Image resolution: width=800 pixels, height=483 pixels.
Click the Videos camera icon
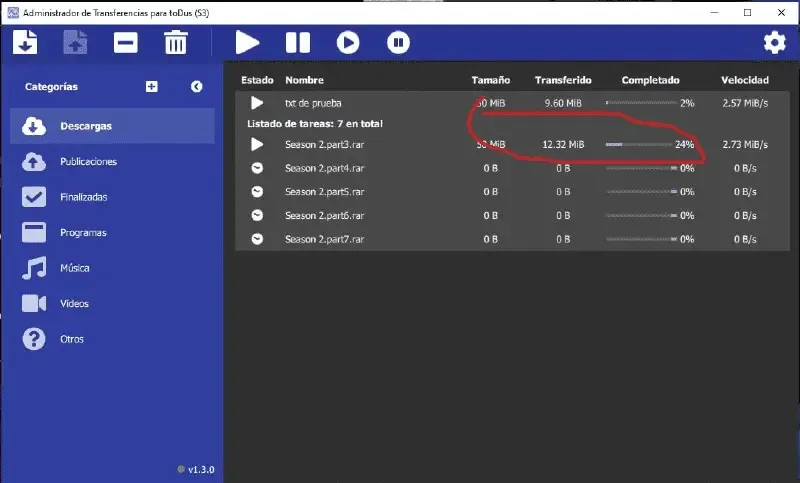coord(34,303)
